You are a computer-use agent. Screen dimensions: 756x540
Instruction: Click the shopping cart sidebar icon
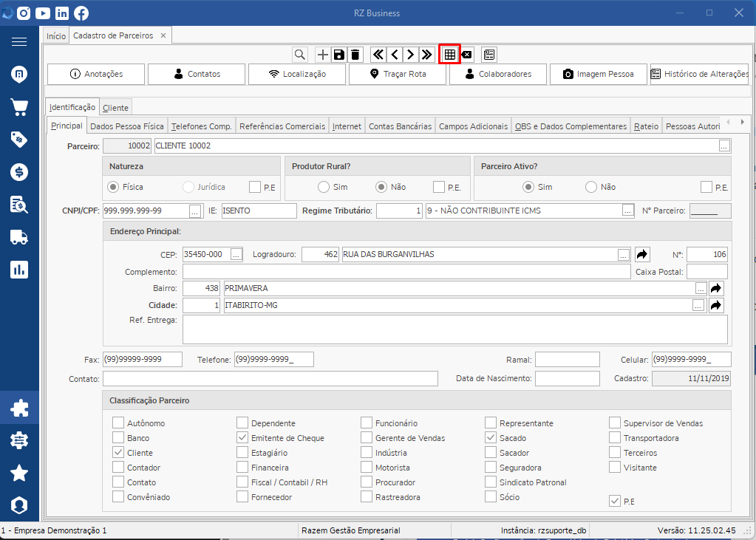coord(19,106)
